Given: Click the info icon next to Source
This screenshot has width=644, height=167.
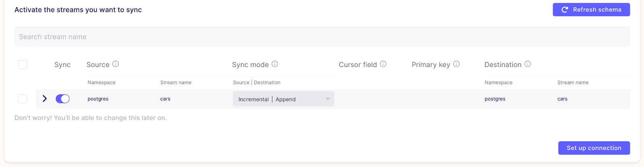Looking at the screenshot, I should 116,64.
